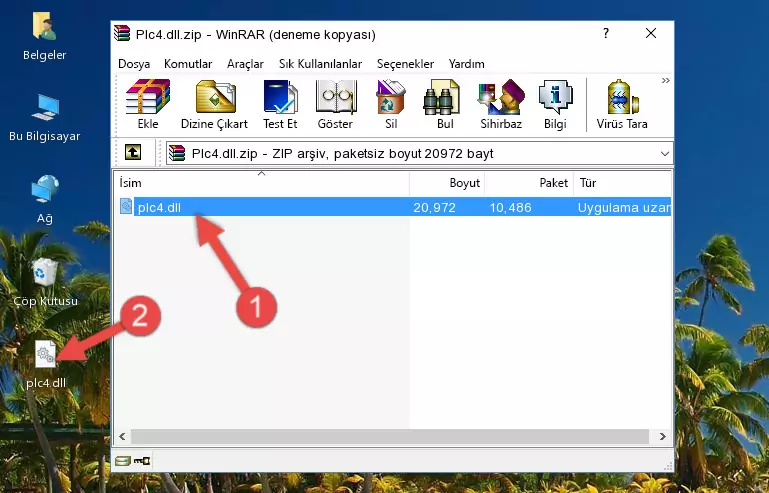Sort by Boyut column header
The width and height of the screenshot is (769, 493).
pyautogui.click(x=447, y=183)
